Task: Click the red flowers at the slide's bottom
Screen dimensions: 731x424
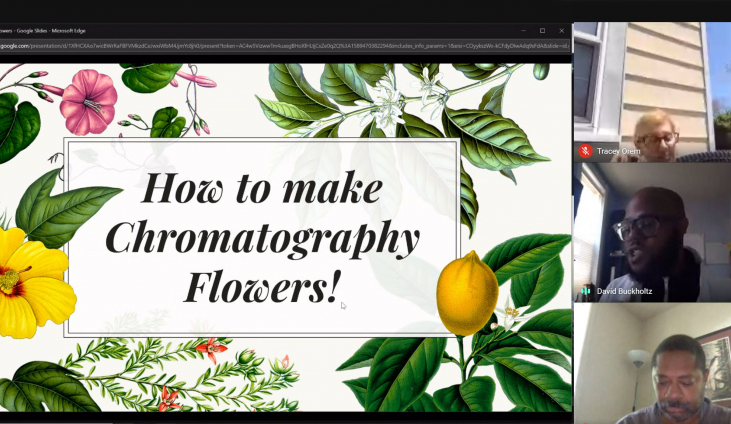Action: pyautogui.click(x=212, y=349)
